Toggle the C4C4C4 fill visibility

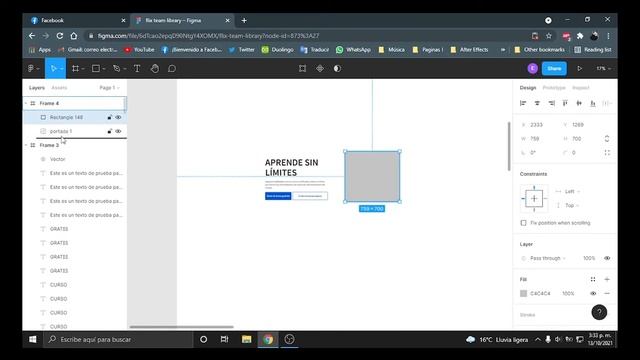593,293
